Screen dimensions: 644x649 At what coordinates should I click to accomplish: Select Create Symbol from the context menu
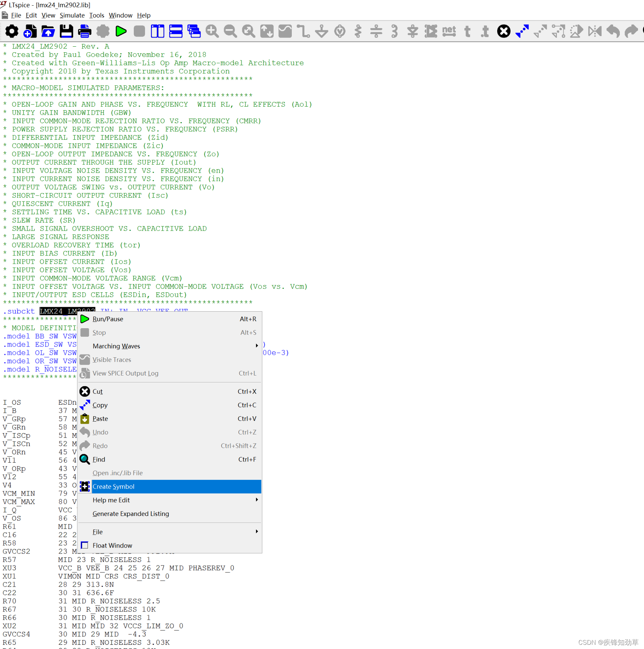113,486
